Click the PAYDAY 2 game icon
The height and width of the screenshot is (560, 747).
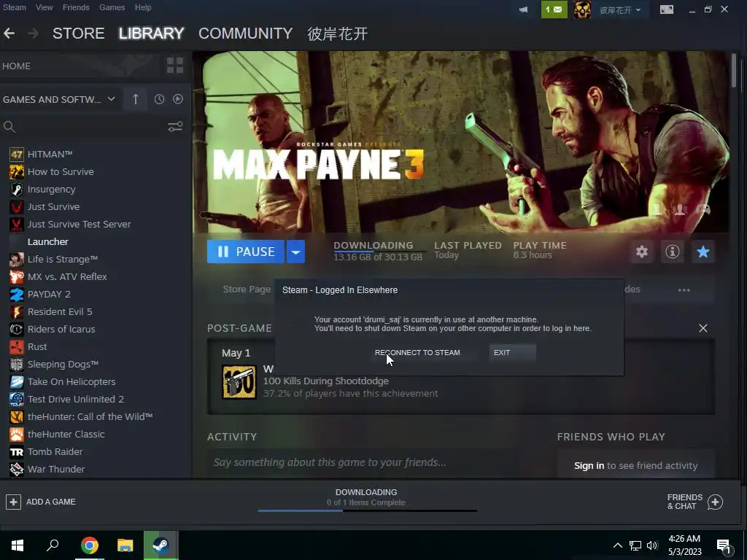tap(17, 295)
